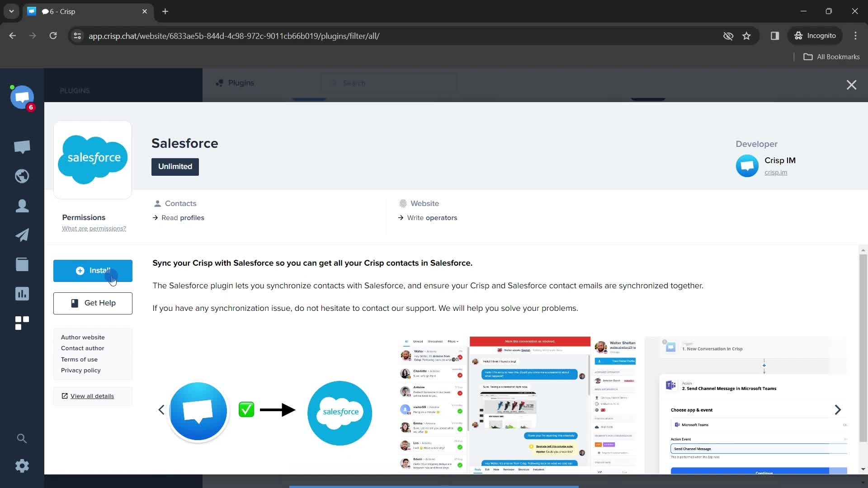Screen dimensions: 868x488
Task: Click the conversations/chat icon
Action: [x=22, y=146]
